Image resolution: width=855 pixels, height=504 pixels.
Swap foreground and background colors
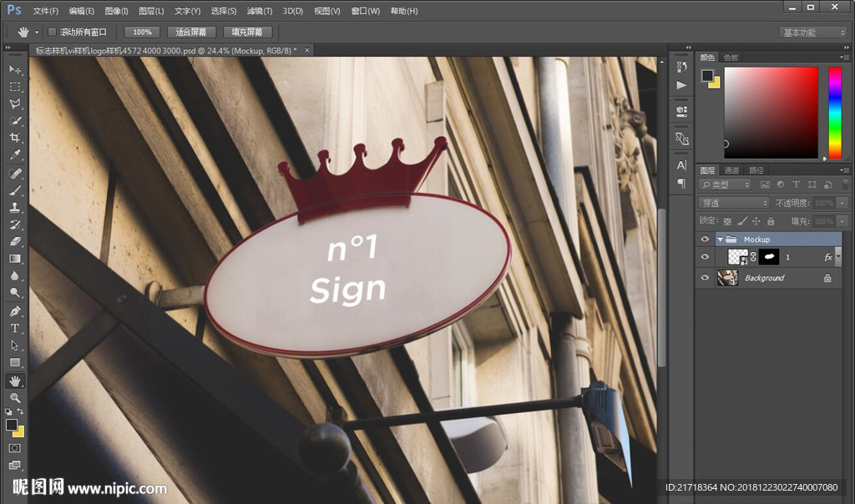(x=20, y=411)
